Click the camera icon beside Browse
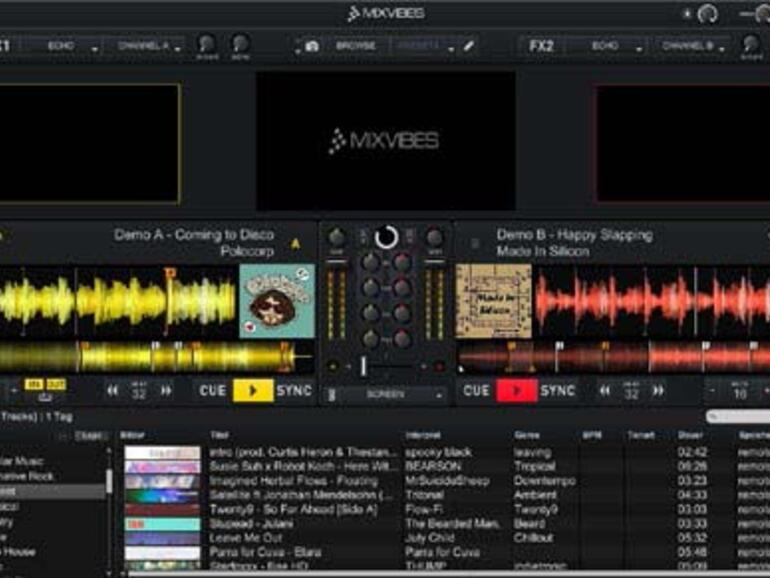Screen dimensions: 770x578 point(312,46)
